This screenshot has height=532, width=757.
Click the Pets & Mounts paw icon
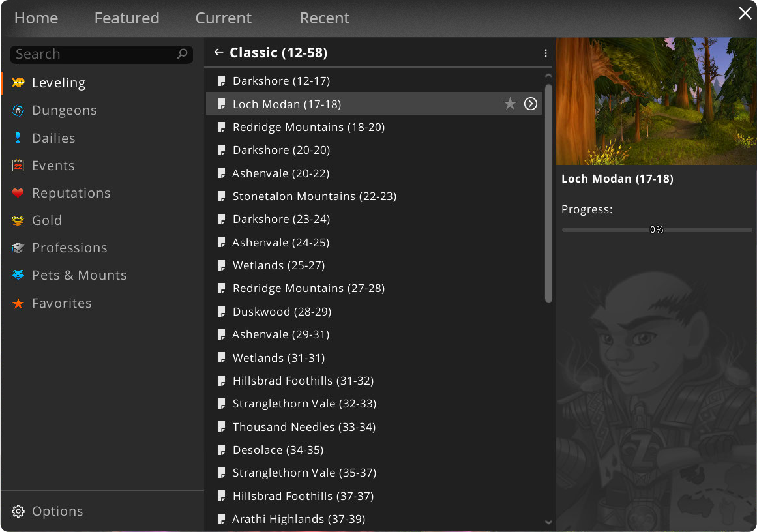coord(18,275)
